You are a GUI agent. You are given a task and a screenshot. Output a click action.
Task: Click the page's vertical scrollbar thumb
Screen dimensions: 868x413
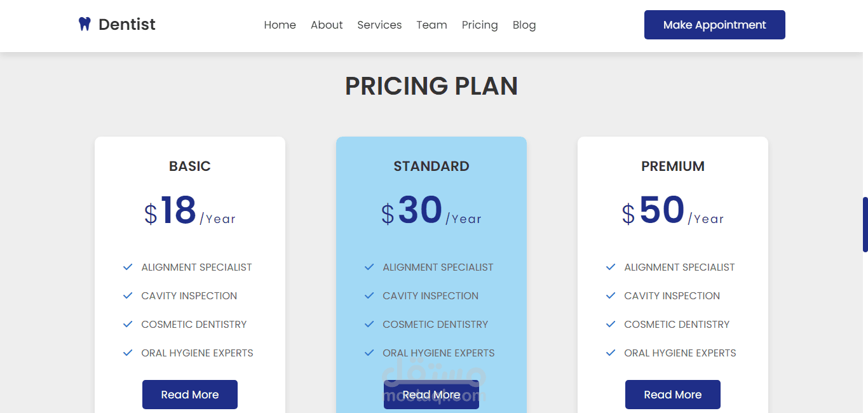click(865, 224)
